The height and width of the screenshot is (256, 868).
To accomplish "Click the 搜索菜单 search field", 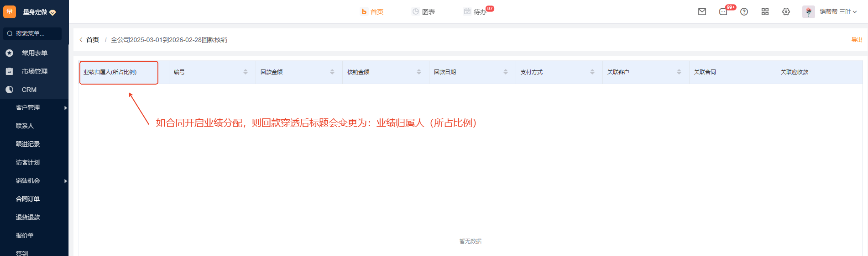I will pos(32,33).
